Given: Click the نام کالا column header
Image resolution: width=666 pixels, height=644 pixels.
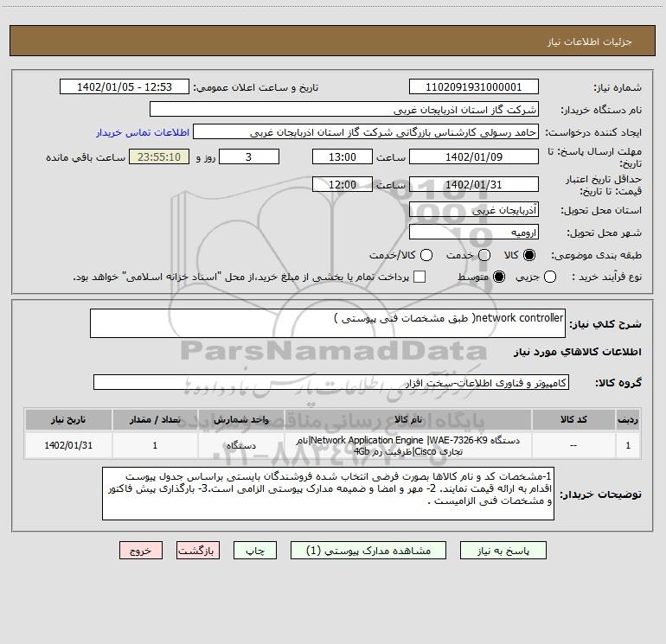Looking at the screenshot, I should (x=407, y=419).
